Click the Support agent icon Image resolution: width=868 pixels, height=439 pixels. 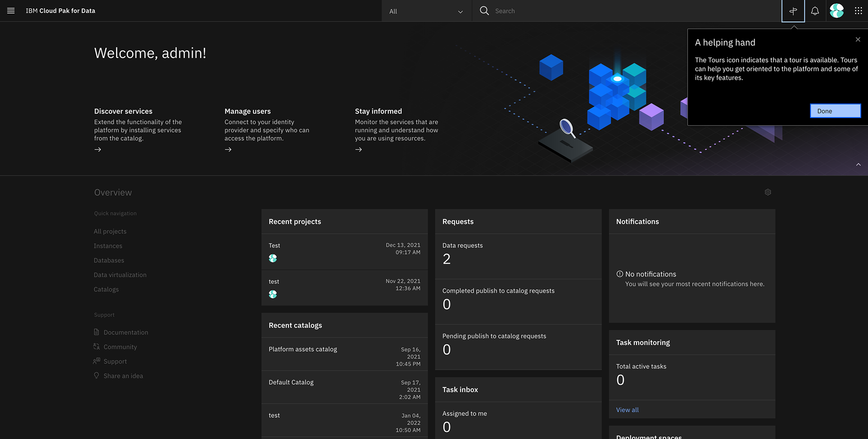[x=96, y=361]
